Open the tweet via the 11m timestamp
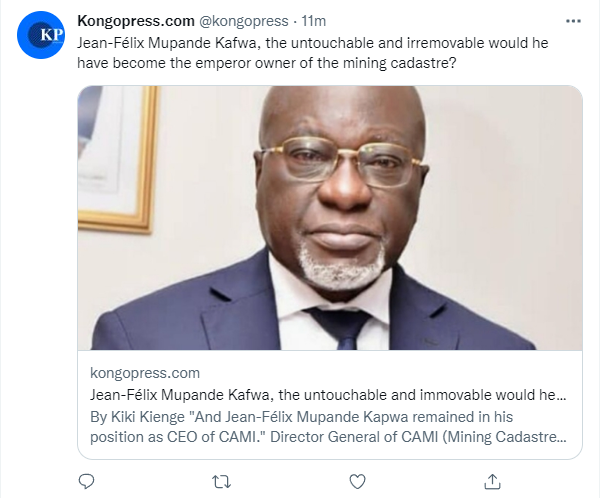Image resolution: width=605 pixels, height=498 pixels. (314, 20)
